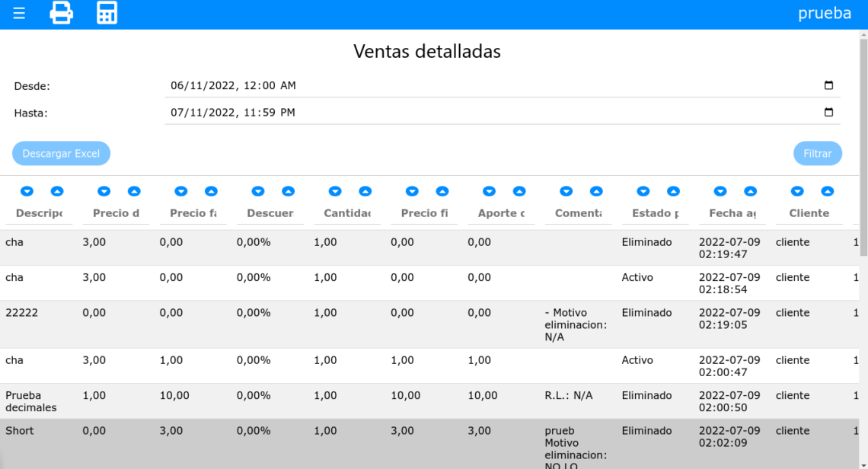Open the calendar picker for the Hasta field
Viewport: 868px width, 469px height.
(x=828, y=112)
